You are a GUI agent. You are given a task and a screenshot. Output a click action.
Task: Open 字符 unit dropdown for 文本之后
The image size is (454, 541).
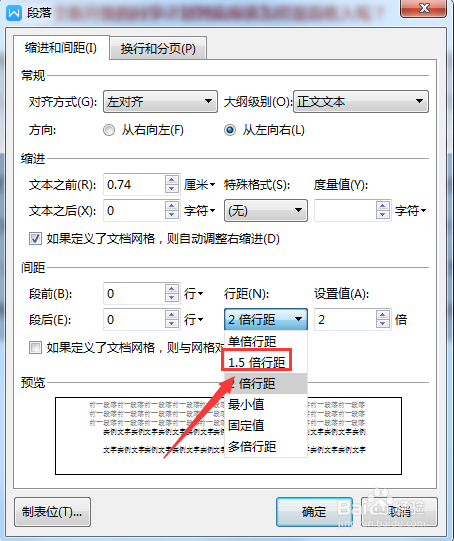coord(199,210)
